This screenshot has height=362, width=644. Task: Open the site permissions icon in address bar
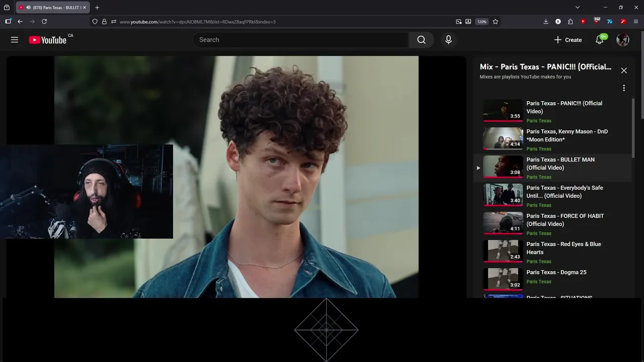click(x=114, y=22)
